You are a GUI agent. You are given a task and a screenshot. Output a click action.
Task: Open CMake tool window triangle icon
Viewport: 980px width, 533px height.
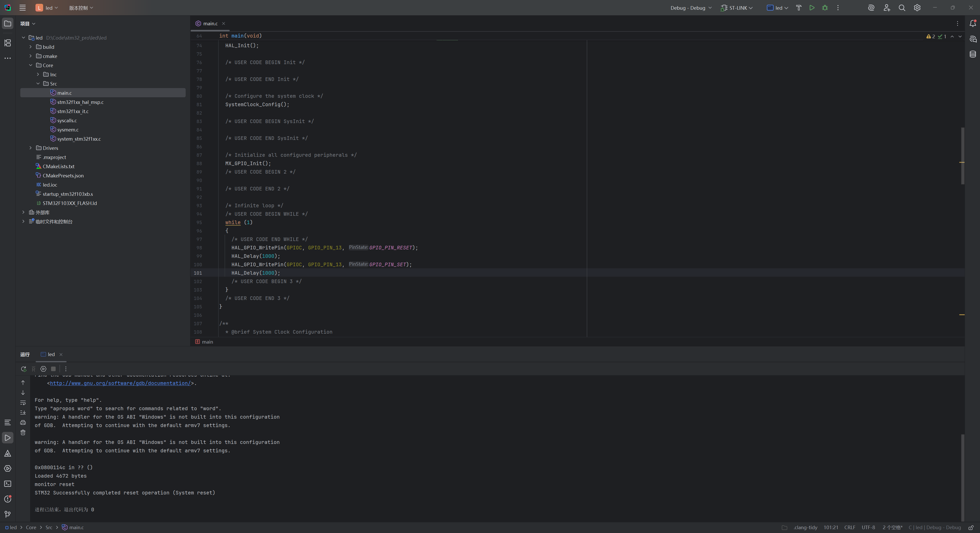tap(8, 453)
